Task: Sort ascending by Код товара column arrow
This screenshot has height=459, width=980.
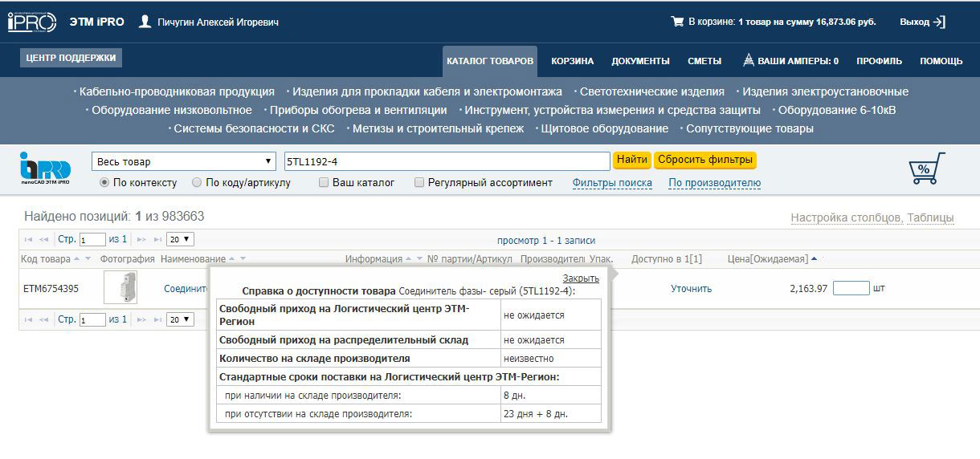Action: [77, 258]
